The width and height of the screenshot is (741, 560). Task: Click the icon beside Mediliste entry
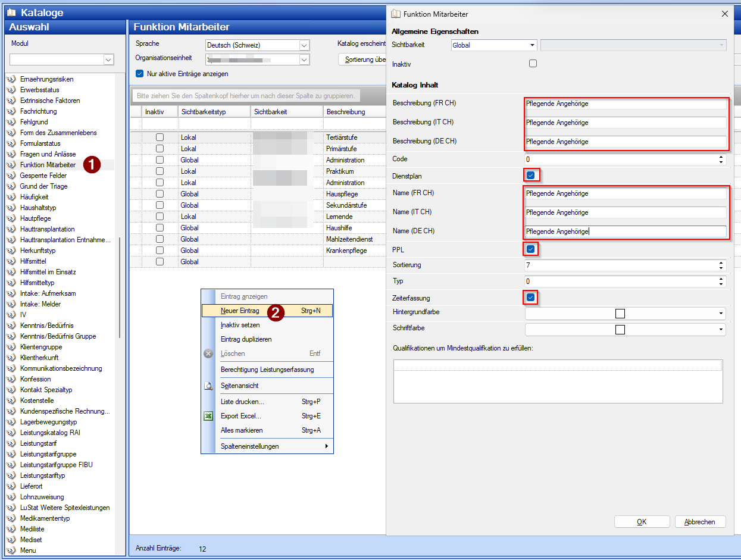pos(11,529)
